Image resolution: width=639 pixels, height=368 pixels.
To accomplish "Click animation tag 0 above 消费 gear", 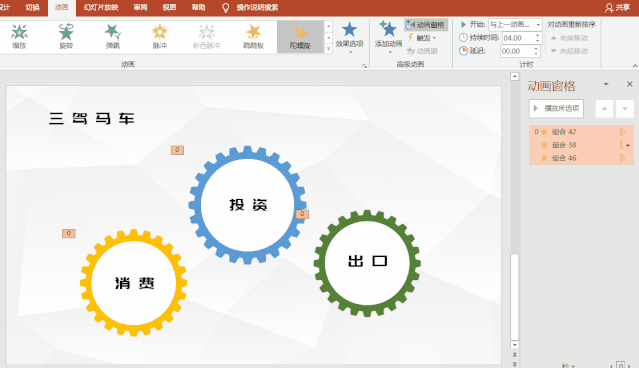I will [69, 233].
